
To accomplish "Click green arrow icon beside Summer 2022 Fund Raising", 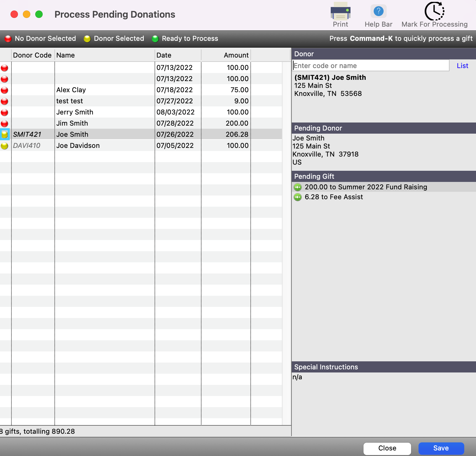I will click(298, 187).
